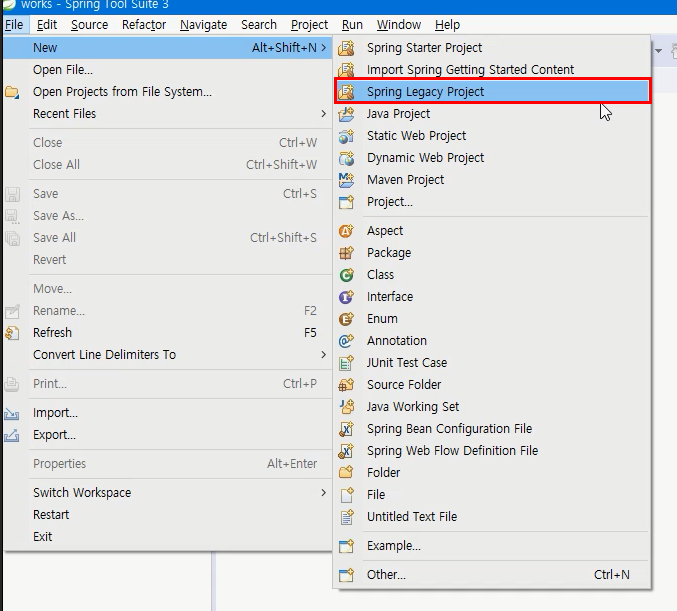Click the purple Interface icon
This screenshot has height=611, width=677.
[346, 297]
